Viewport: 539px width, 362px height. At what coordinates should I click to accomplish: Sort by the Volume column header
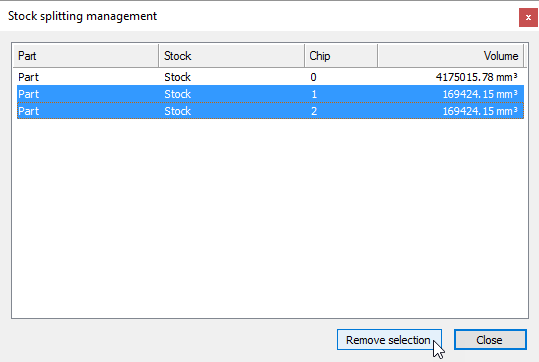pyautogui.click(x=450, y=56)
